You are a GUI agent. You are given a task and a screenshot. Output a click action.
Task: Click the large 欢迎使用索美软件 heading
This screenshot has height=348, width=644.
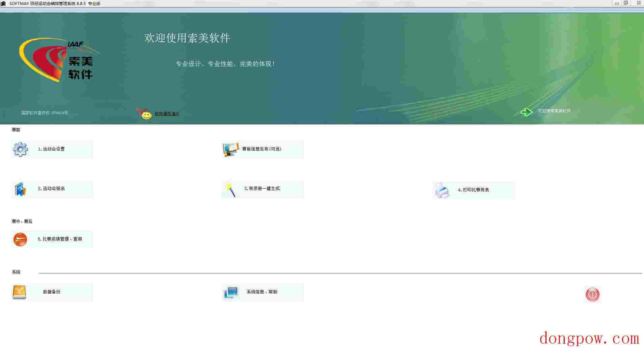click(x=187, y=38)
